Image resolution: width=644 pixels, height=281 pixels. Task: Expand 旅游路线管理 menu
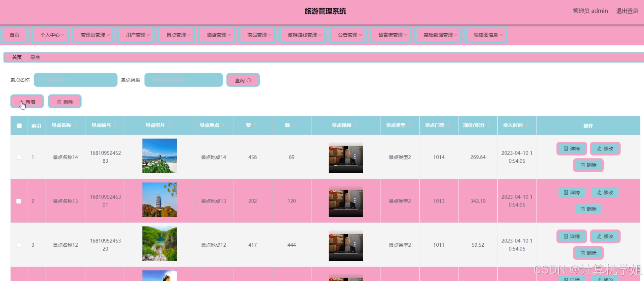(302, 35)
